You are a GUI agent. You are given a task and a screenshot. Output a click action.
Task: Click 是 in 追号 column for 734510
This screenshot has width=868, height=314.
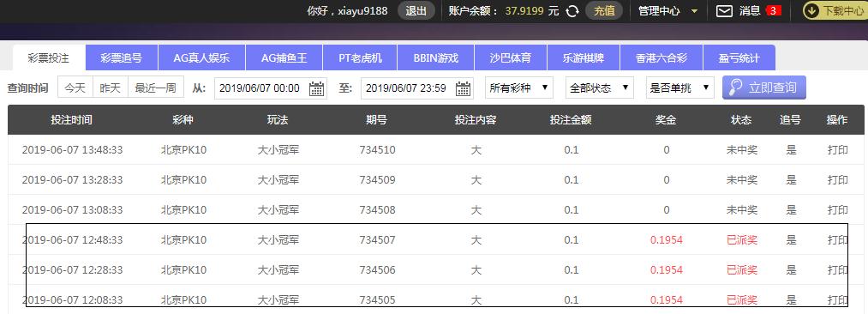[791, 149]
